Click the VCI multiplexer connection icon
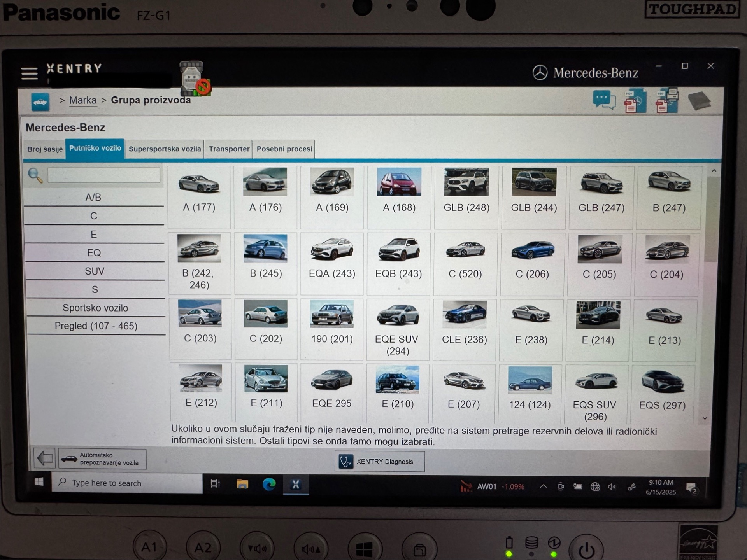The width and height of the screenshot is (747, 560). point(195,79)
